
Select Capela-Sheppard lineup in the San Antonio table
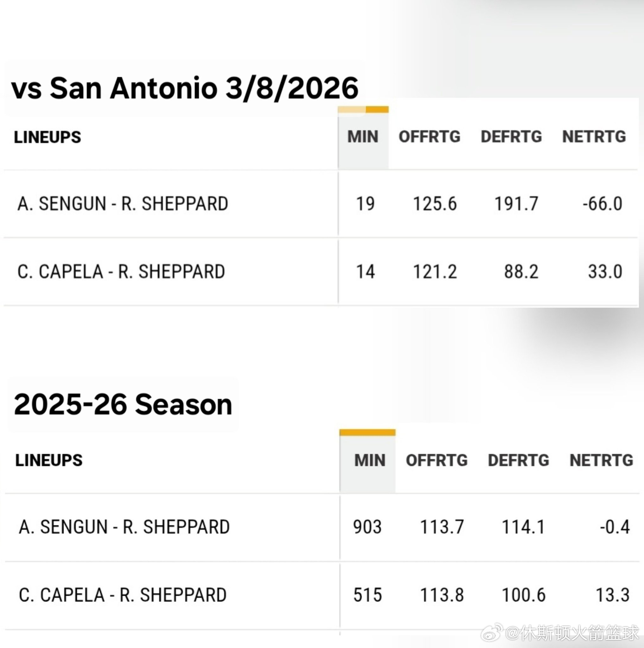(x=121, y=272)
